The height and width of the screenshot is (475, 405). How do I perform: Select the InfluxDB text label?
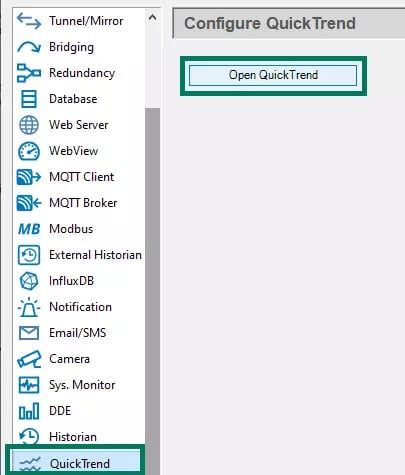click(x=71, y=281)
